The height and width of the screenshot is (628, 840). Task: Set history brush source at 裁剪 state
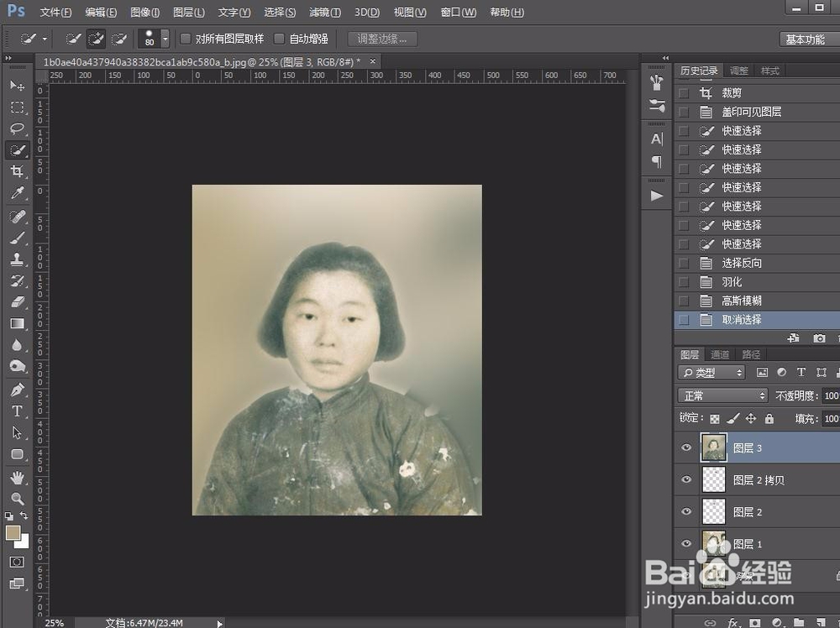point(684,93)
